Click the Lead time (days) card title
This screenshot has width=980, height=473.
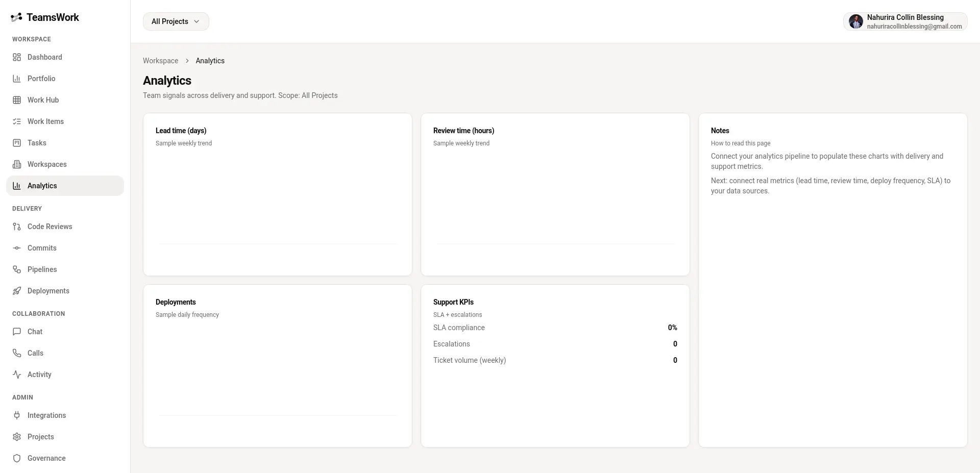pos(181,131)
